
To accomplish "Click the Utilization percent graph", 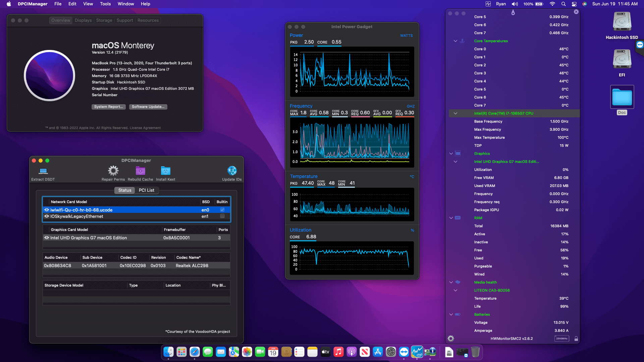I will pos(352,258).
